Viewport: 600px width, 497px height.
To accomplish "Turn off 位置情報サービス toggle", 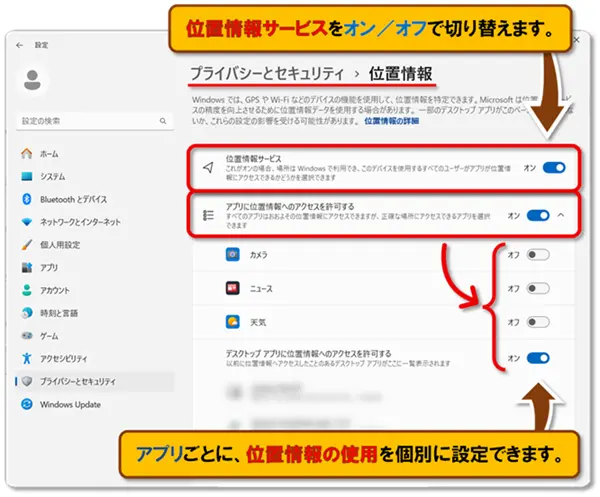I will click(553, 167).
